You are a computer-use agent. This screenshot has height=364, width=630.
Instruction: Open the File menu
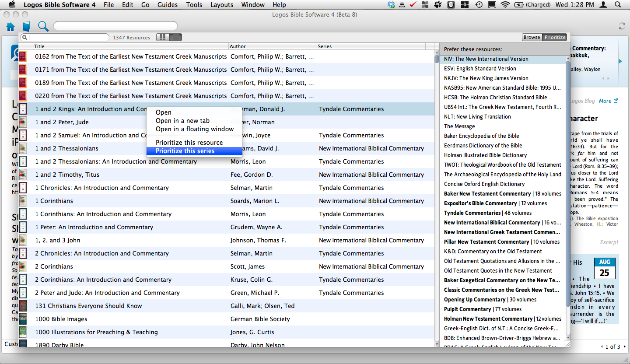(x=109, y=5)
